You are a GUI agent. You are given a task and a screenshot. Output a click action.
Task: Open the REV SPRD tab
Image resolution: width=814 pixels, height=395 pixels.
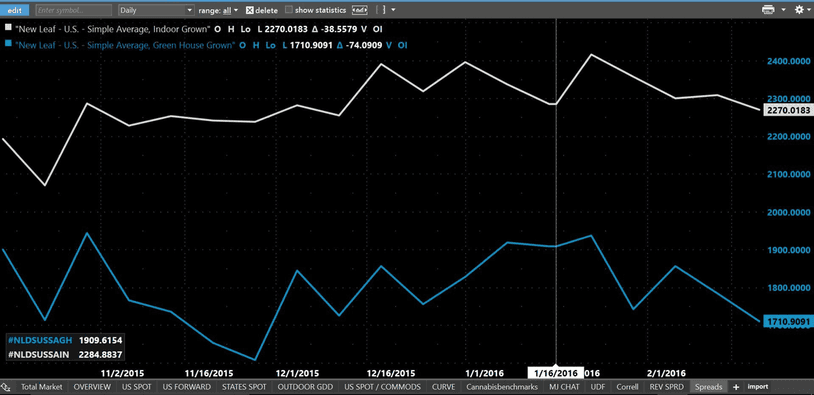click(x=667, y=387)
